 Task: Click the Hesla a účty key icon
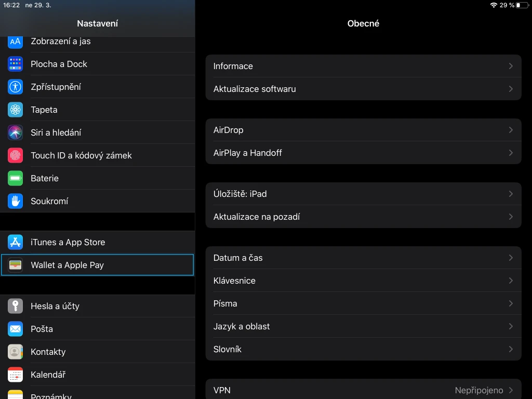tap(15, 306)
